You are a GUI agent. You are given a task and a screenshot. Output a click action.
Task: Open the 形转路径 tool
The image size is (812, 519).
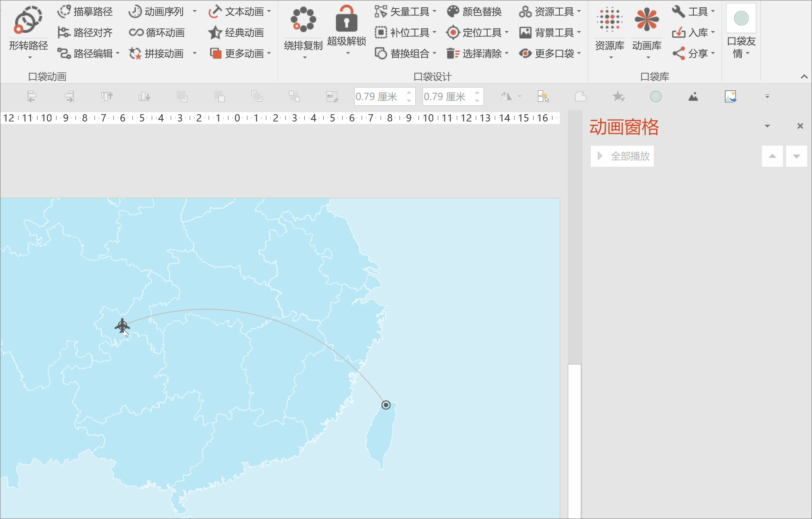point(28,32)
